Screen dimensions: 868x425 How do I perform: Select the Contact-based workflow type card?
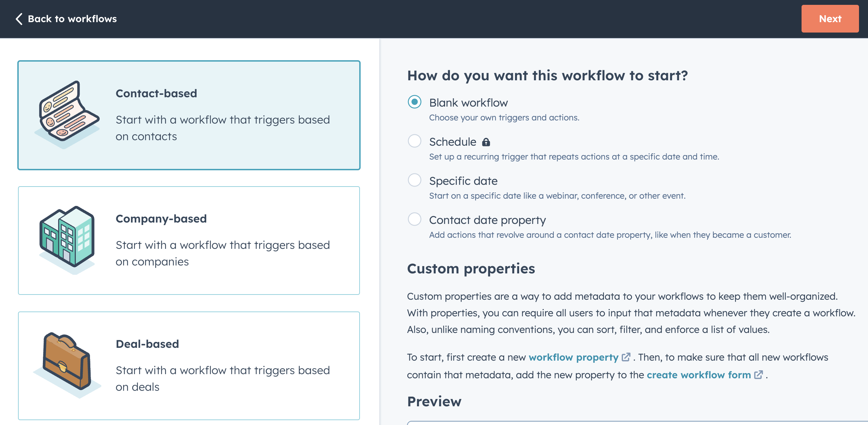point(189,115)
